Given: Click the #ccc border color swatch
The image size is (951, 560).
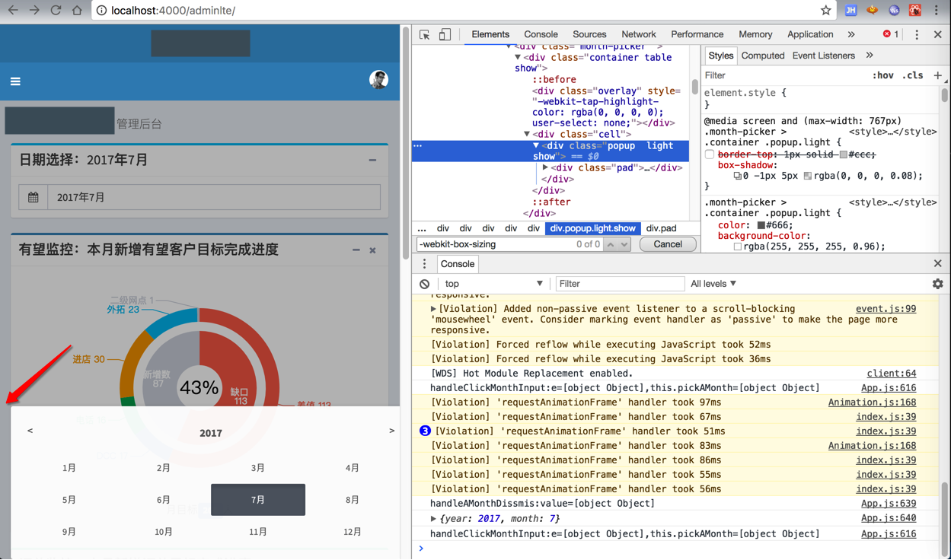Looking at the screenshot, I should (x=844, y=154).
